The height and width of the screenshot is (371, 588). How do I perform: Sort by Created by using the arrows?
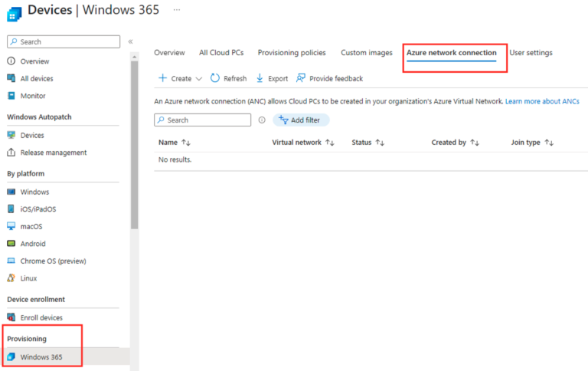pos(475,143)
